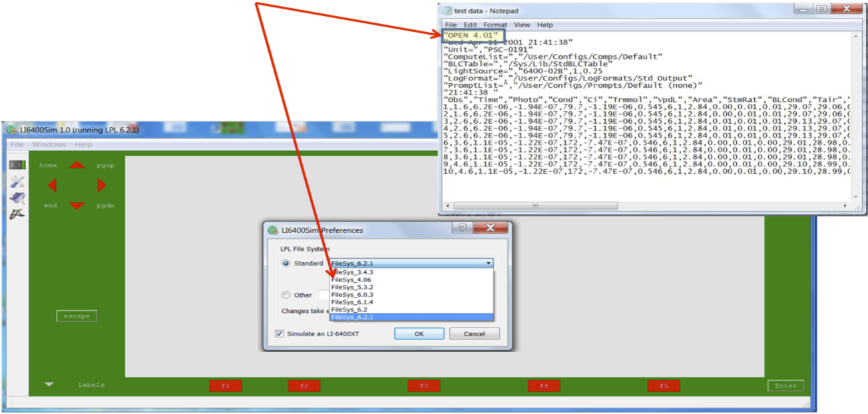Click the Enter key in the simulator
Screen dimensions: 868x414
(785, 385)
